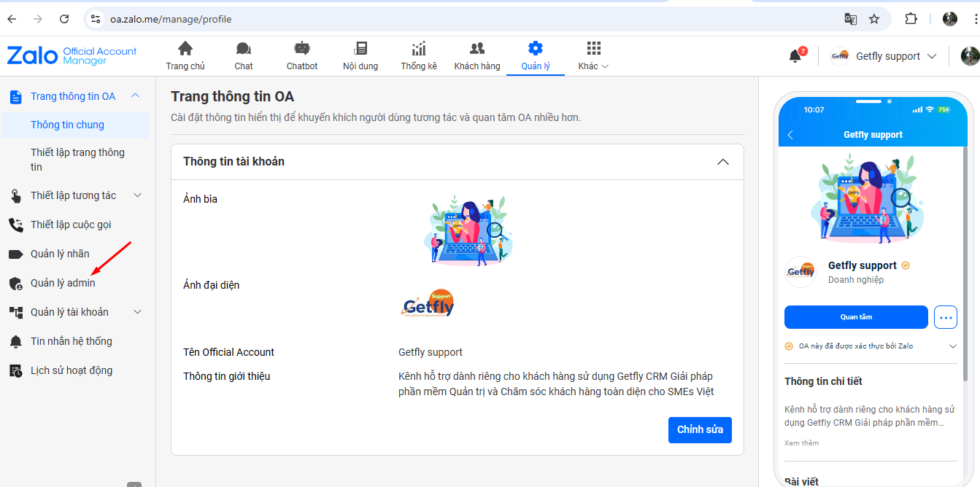
Task: Click the Google Translate icon in address bar
Action: click(x=851, y=19)
